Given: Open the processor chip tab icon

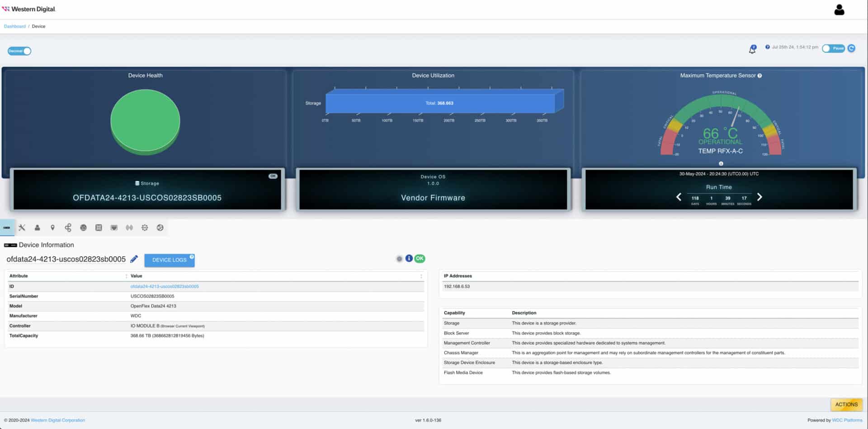Looking at the screenshot, I should click(145, 228).
